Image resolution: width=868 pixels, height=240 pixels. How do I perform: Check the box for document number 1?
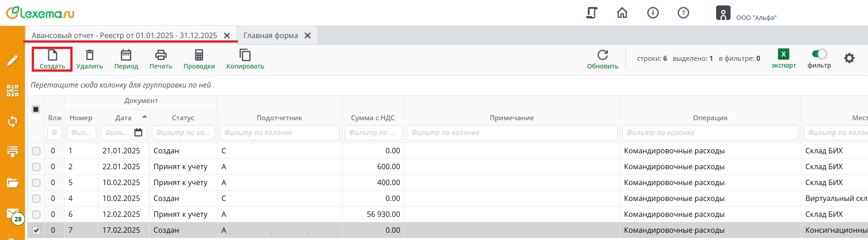coord(36,151)
